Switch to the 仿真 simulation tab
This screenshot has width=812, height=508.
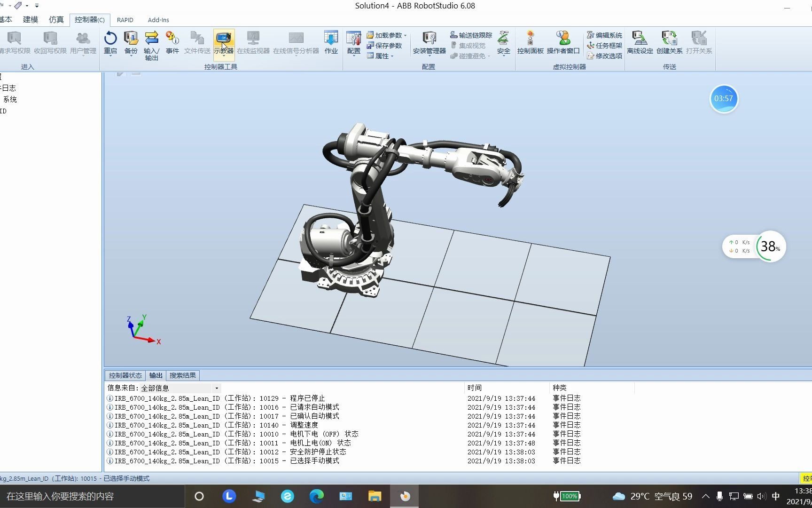56,20
